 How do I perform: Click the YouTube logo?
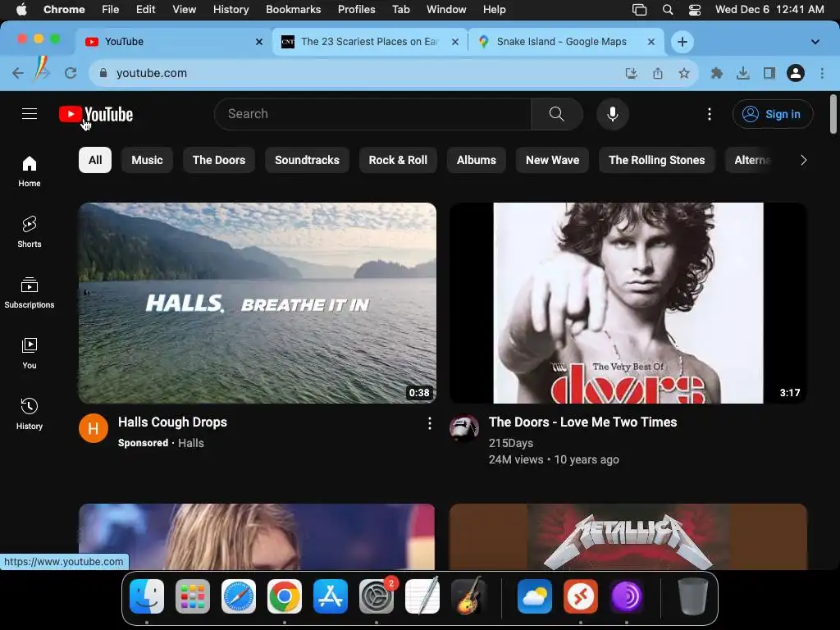coord(96,114)
